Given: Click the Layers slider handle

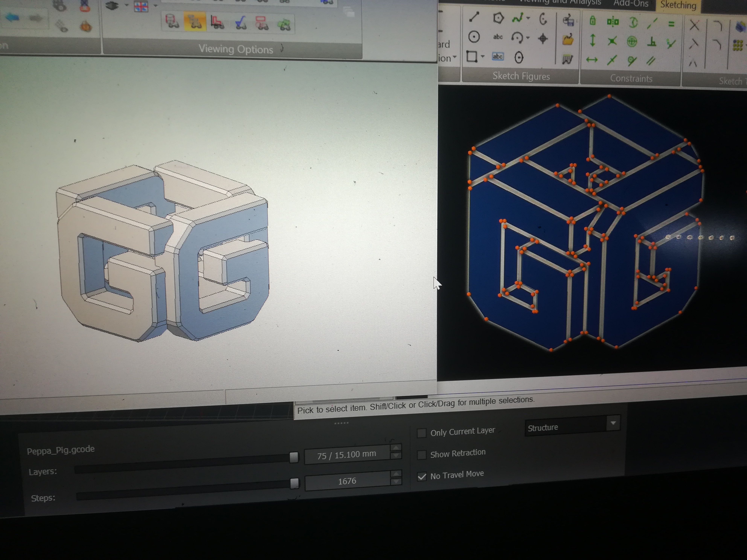Looking at the screenshot, I should (294, 457).
